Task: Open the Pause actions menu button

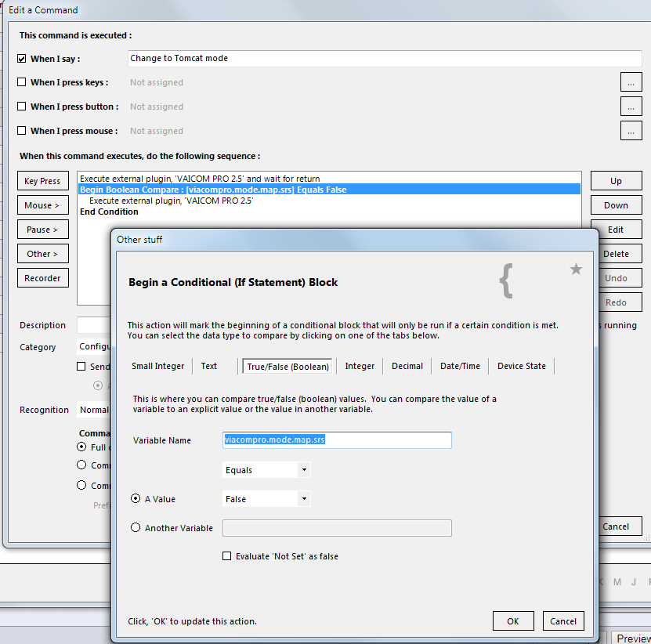Action: [43, 230]
